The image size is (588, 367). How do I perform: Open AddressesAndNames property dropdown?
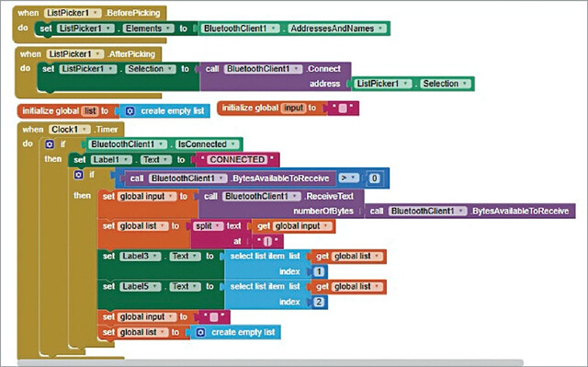337,29
